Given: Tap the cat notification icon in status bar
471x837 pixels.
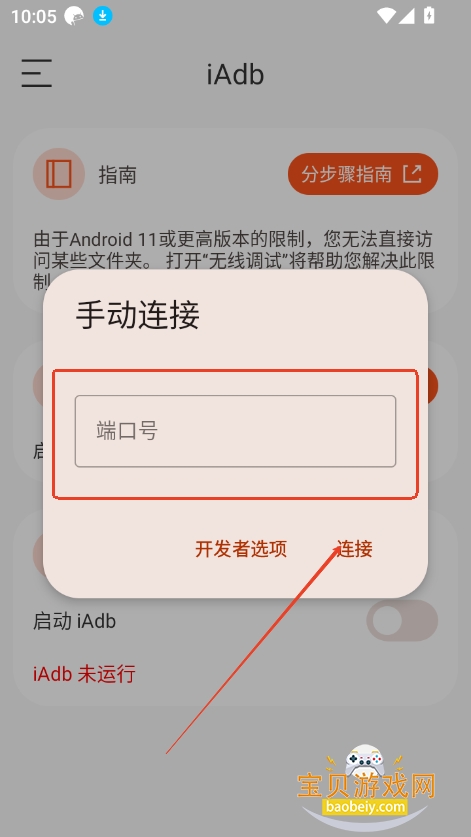Looking at the screenshot, I should (74, 17).
